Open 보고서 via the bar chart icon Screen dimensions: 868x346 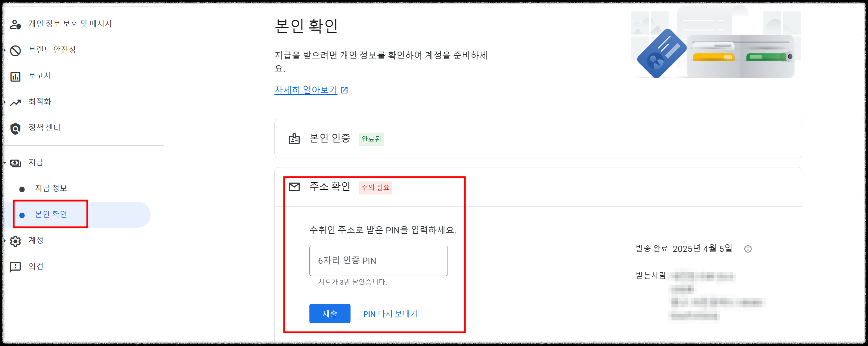(16, 76)
